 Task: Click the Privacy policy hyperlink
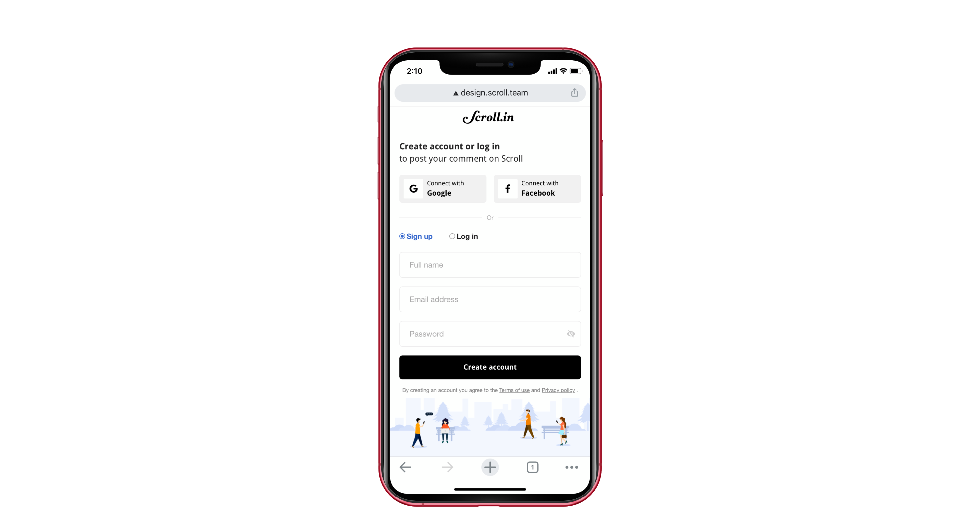558,390
